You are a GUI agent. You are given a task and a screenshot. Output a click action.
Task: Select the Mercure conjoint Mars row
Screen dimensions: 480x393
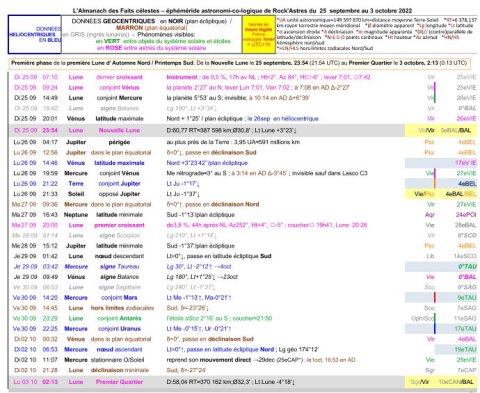coord(243,298)
